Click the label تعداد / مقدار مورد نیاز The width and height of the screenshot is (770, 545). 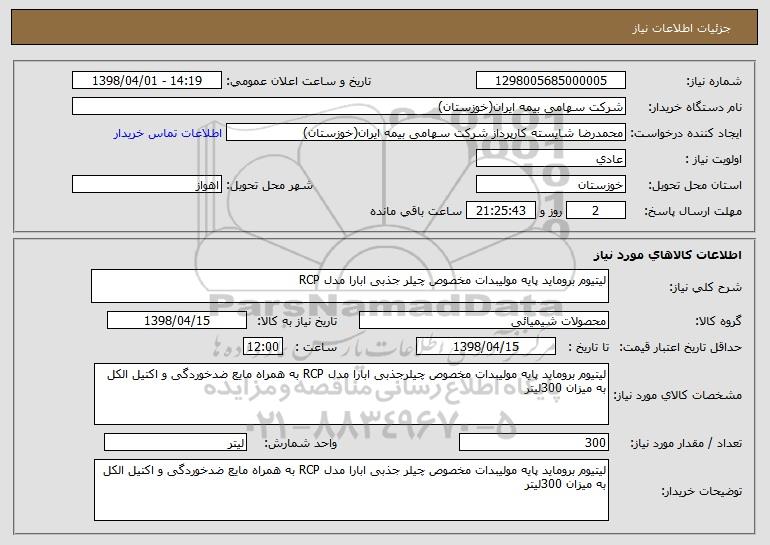point(686,443)
